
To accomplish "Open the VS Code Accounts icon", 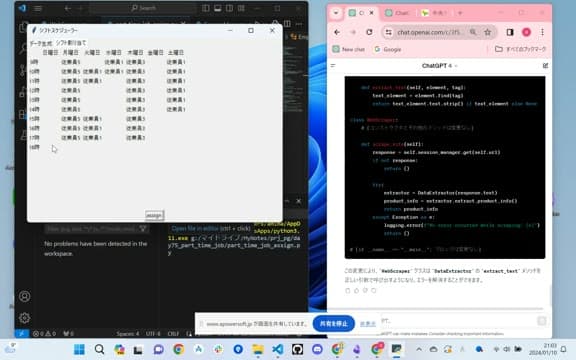I will 25,296.
